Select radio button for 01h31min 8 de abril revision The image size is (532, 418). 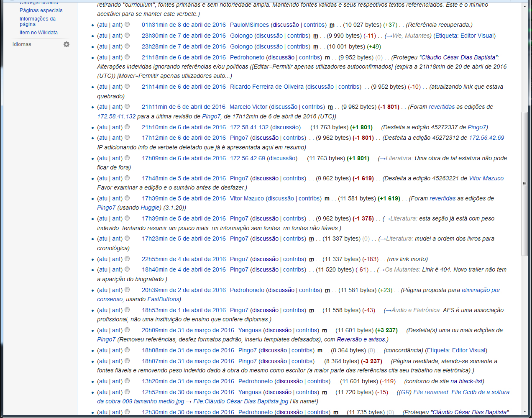(x=127, y=25)
